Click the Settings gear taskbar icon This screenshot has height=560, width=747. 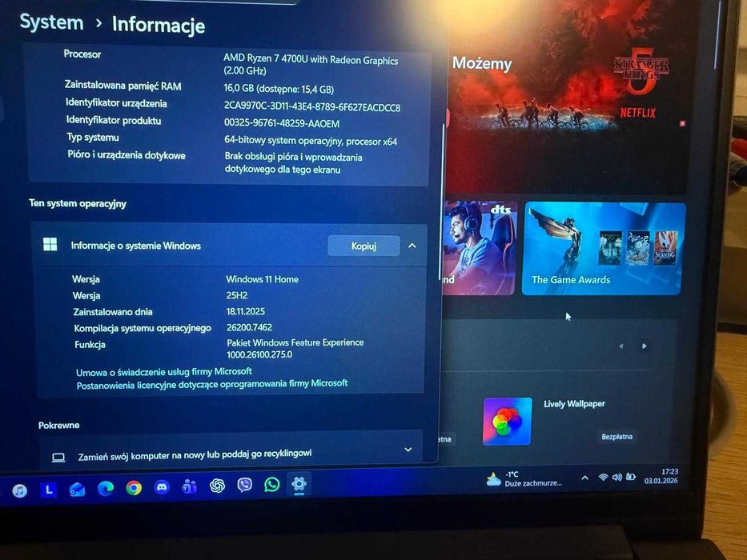[299, 484]
